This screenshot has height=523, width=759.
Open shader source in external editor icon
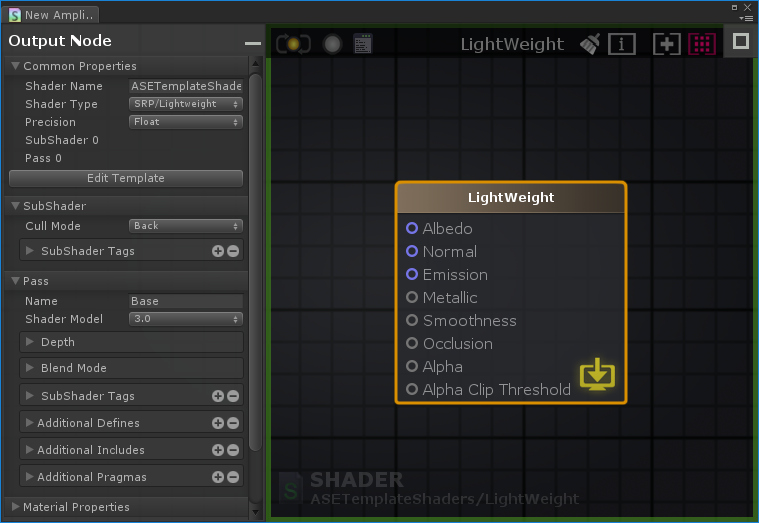click(x=363, y=44)
